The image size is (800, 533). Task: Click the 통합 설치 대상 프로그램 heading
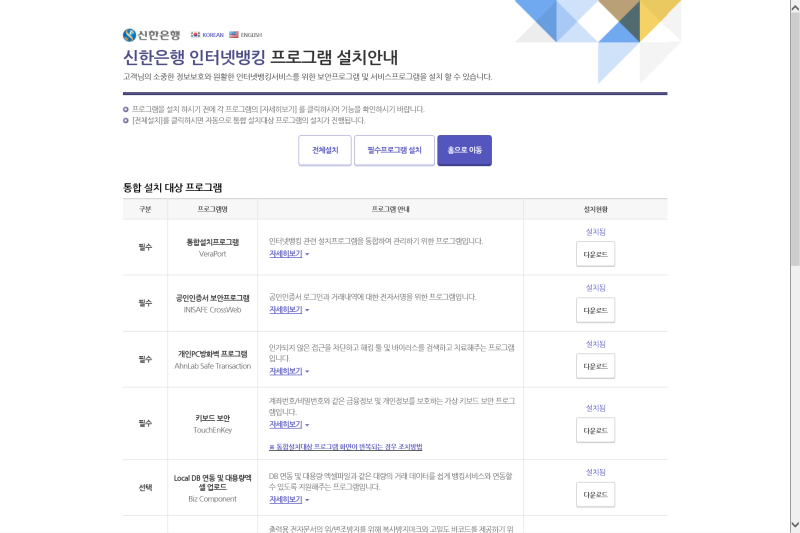(x=172, y=188)
